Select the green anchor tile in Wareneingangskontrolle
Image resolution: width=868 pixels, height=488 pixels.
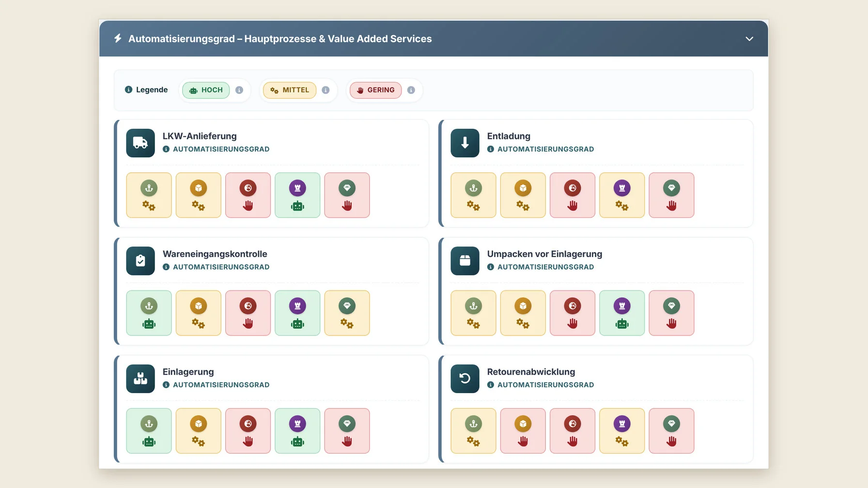point(149,313)
